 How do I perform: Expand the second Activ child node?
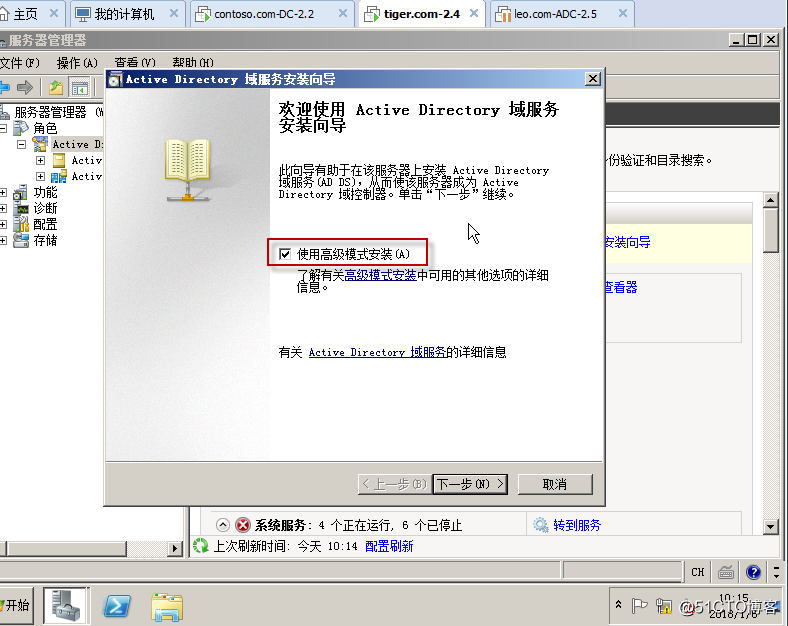40,176
